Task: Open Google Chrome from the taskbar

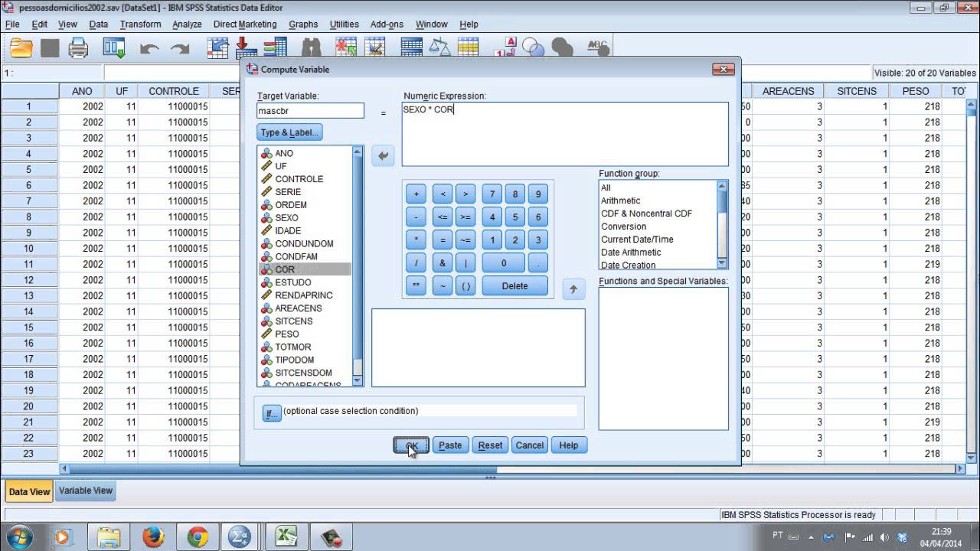Action: 198,536
